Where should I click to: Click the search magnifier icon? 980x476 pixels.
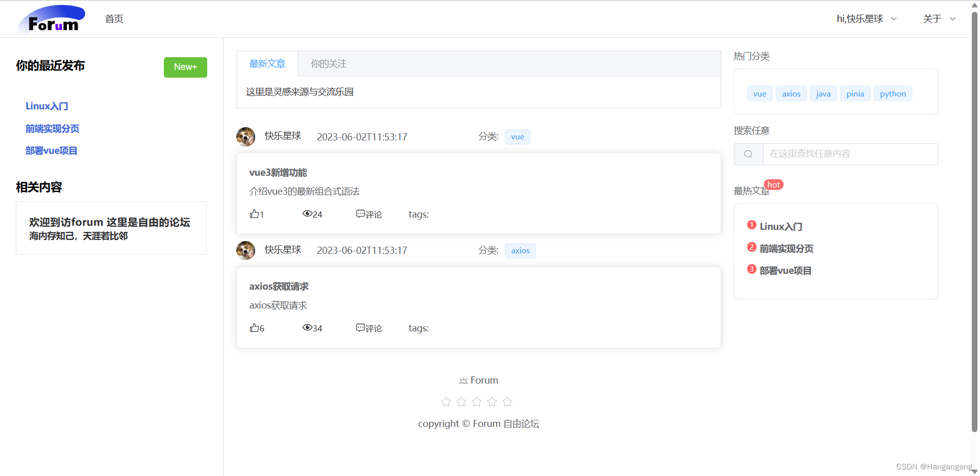(x=748, y=154)
